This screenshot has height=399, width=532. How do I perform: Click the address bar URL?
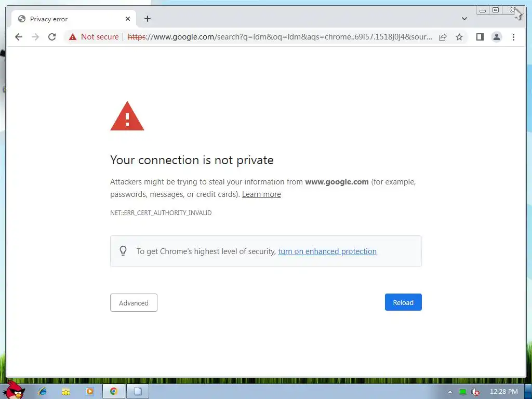coord(280,37)
